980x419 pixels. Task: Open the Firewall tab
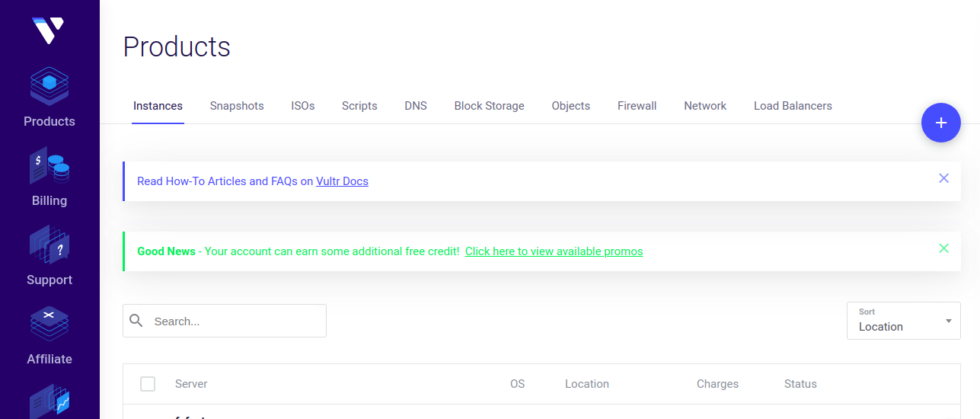point(637,106)
